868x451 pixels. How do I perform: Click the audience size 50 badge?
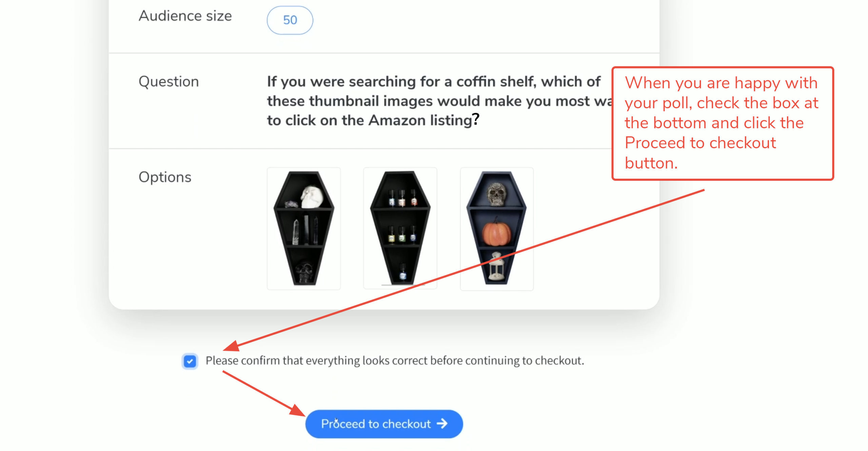(290, 20)
